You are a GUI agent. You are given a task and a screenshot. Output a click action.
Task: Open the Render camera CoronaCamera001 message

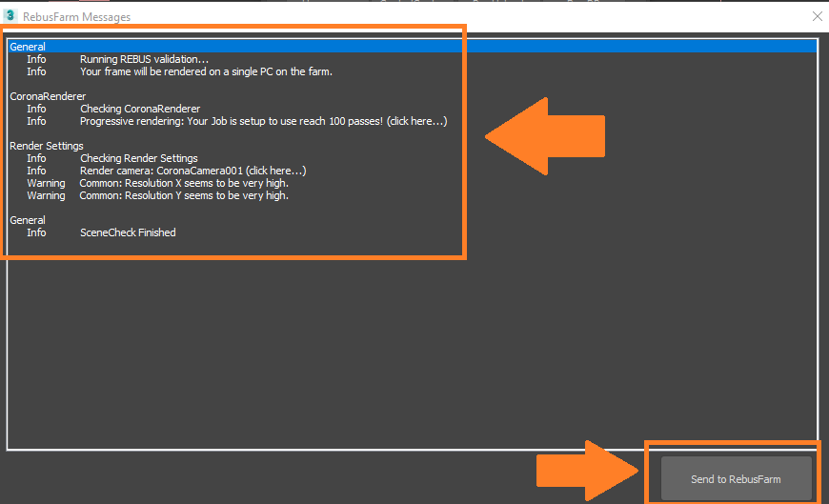193,171
